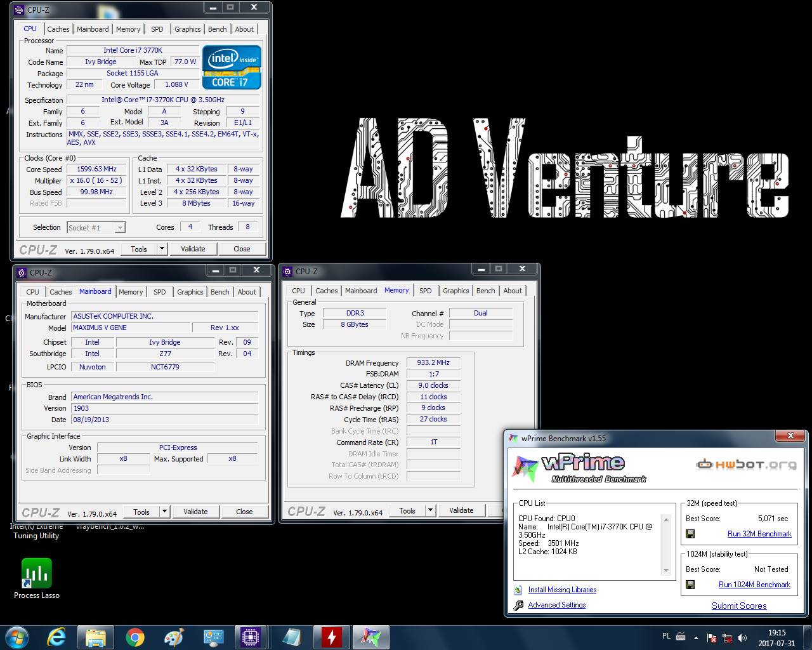Click Validate in the Memory window
The height and width of the screenshot is (650, 812).
[x=461, y=510]
